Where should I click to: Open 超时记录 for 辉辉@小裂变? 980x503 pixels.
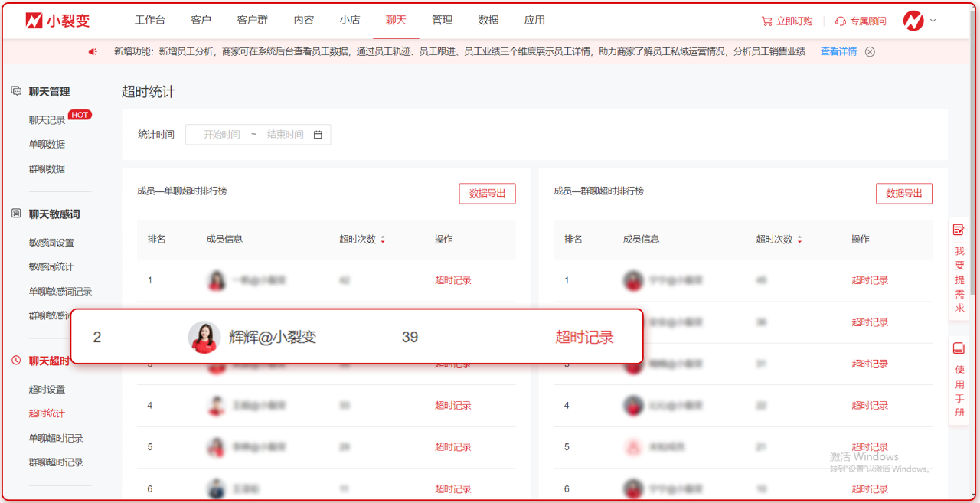coord(584,337)
